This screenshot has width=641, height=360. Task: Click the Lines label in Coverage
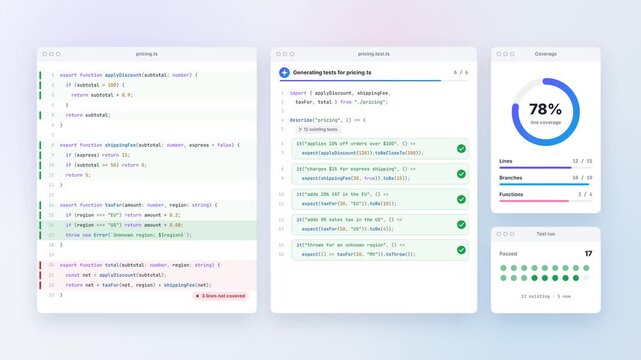506,161
